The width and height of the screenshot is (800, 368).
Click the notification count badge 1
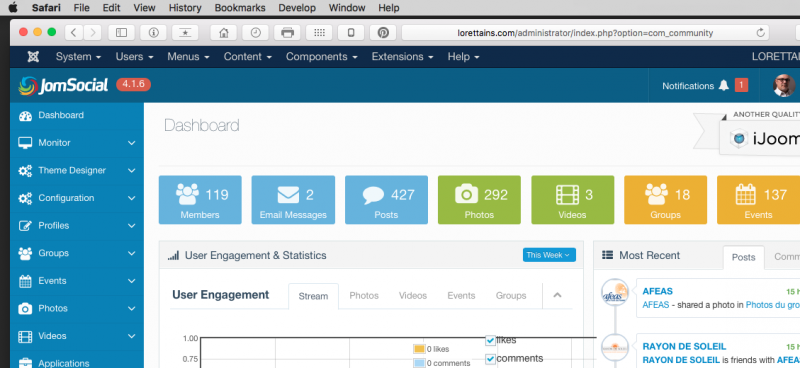pos(741,85)
